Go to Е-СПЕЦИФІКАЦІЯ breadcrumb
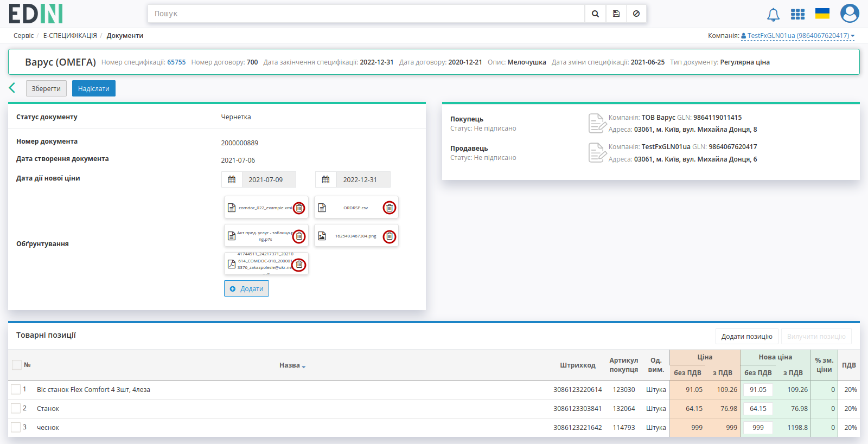This screenshot has width=868, height=444. click(70, 36)
